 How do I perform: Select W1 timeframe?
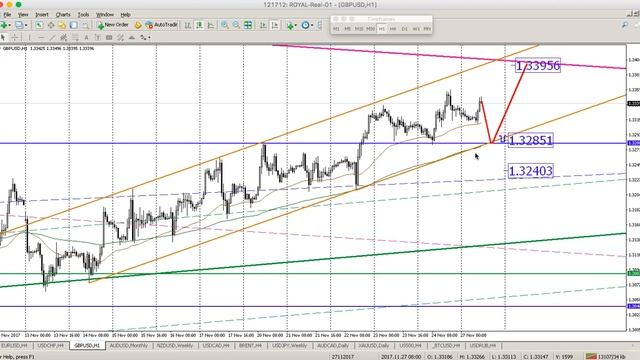(416, 29)
